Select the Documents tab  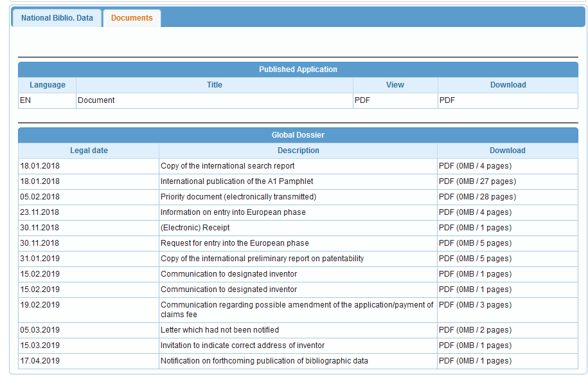click(x=131, y=18)
